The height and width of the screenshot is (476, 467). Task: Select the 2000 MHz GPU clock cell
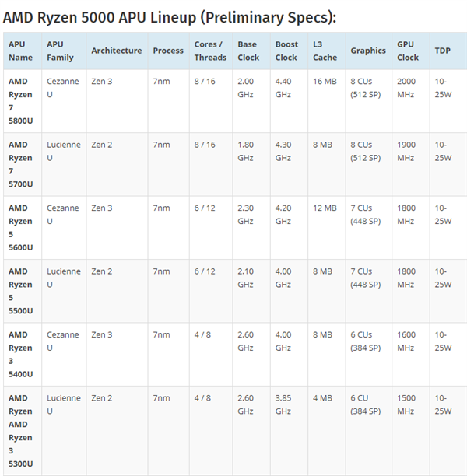[x=411, y=101]
